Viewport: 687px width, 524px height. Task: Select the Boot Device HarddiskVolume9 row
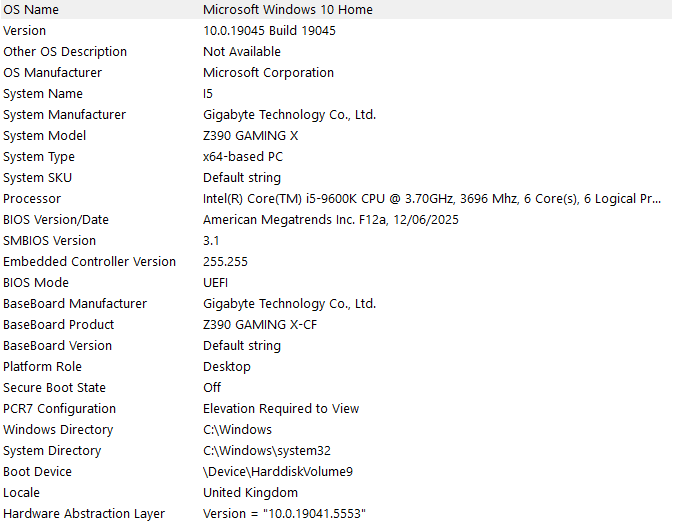pos(336,472)
